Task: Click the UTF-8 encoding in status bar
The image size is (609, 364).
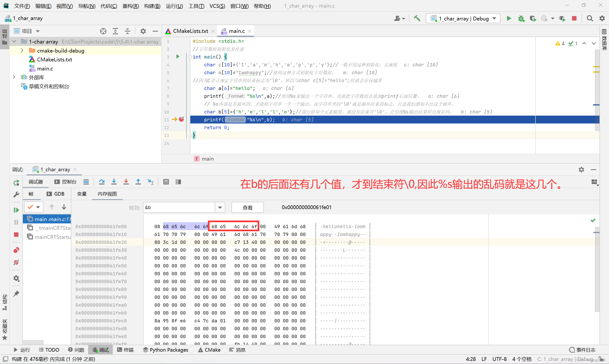Action: (500, 359)
